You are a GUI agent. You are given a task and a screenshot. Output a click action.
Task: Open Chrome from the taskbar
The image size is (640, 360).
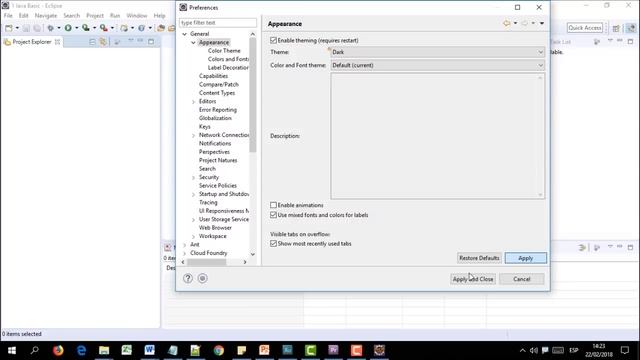click(218, 350)
